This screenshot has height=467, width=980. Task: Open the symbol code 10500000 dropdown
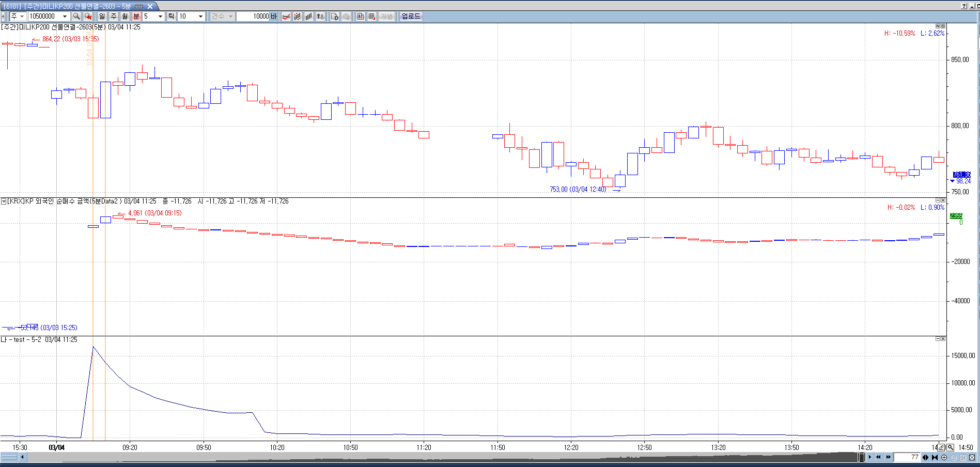(x=65, y=17)
